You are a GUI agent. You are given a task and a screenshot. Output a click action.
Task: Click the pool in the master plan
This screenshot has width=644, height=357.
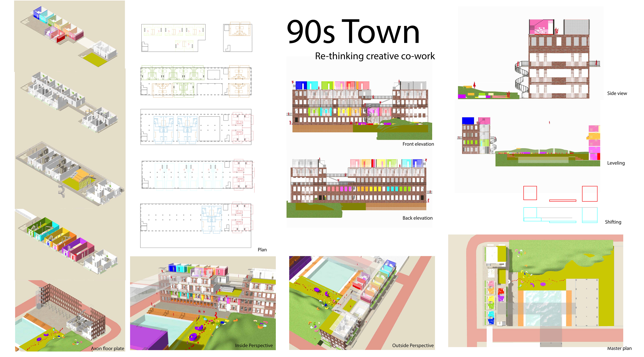[x=544, y=308]
